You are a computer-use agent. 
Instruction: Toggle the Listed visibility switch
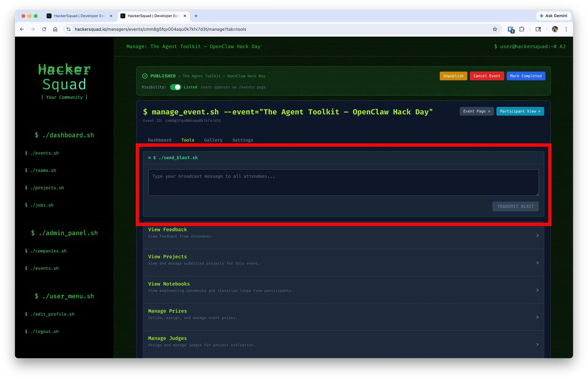pyautogui.click(x=176, y=87)
